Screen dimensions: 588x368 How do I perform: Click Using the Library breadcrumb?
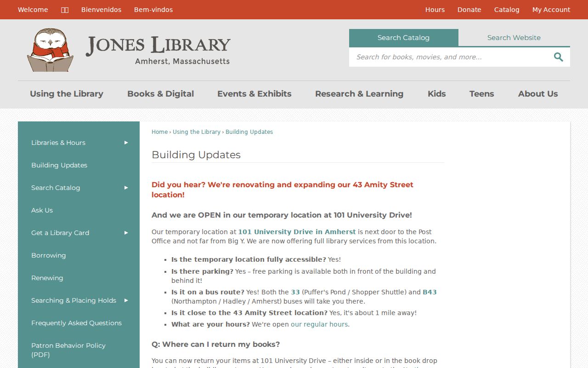point(197,132)
